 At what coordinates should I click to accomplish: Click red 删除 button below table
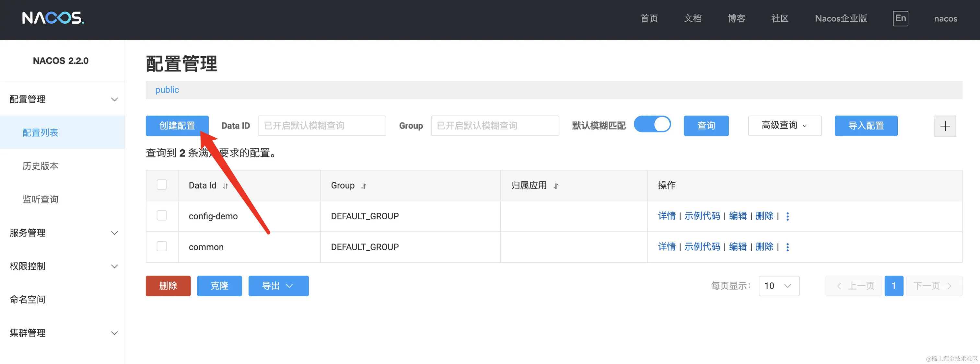pos(168,286)
